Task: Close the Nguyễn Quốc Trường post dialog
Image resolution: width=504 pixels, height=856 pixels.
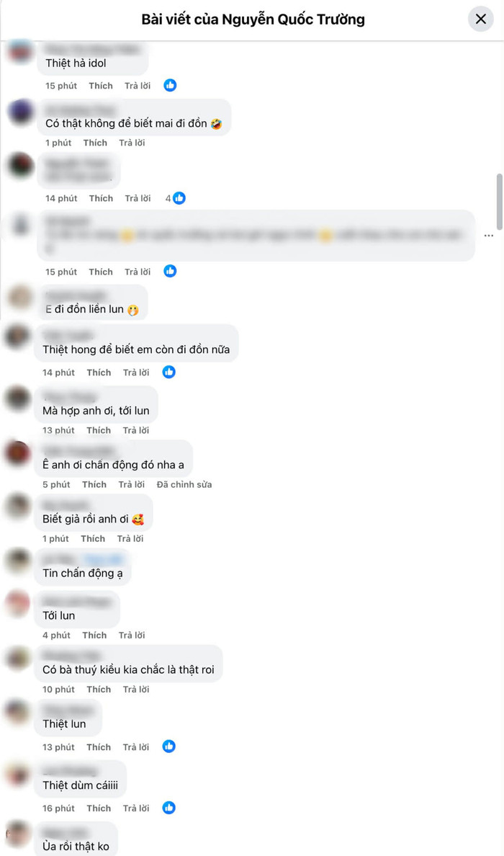Action: pos(480,19)
